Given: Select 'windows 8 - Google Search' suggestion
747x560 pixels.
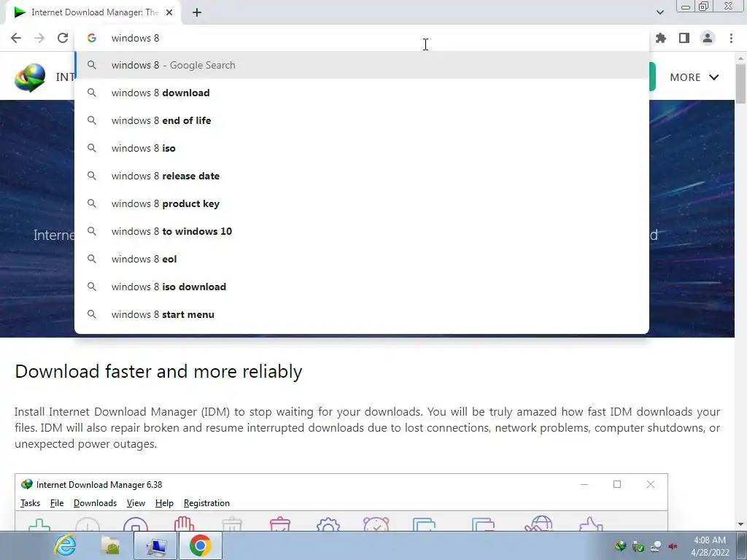Looking at the screenshot, I should [x=362, y=65].
